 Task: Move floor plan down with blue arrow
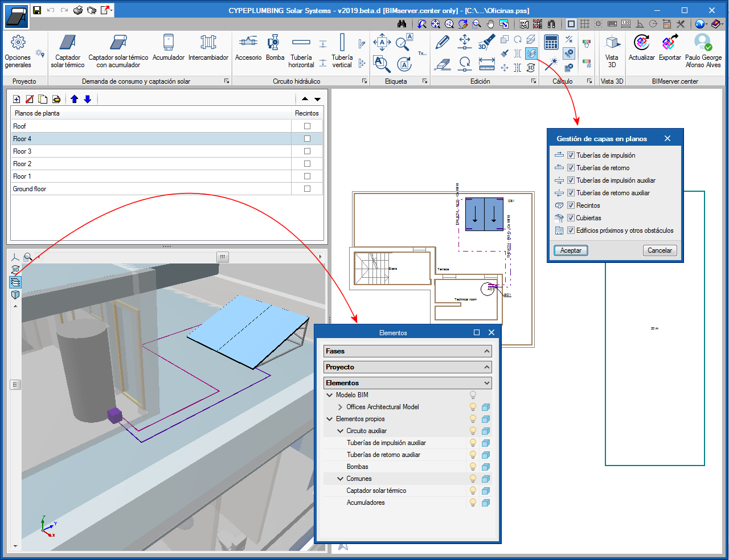tap(88, 99)
